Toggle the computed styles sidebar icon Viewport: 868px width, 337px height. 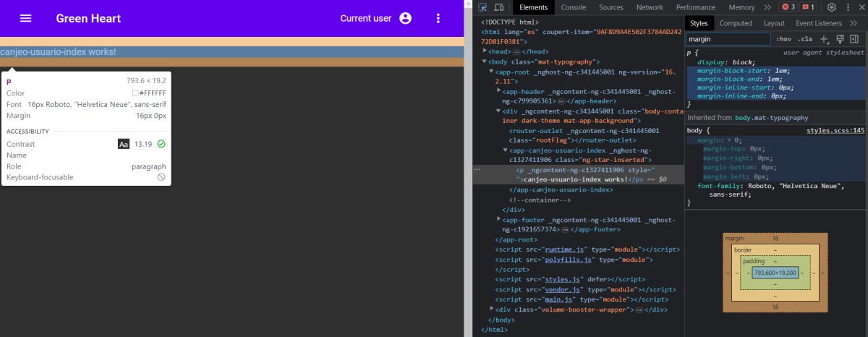pyautogui.click(x=854, y=39)
